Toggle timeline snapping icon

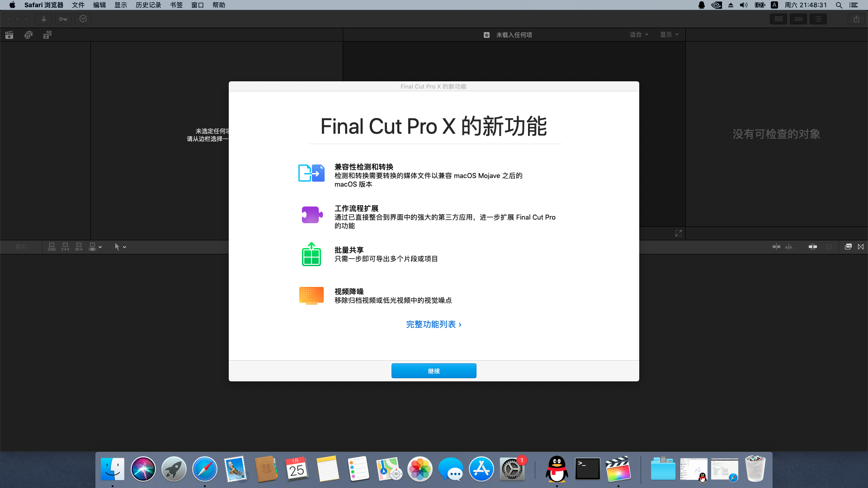click(813, 247)
